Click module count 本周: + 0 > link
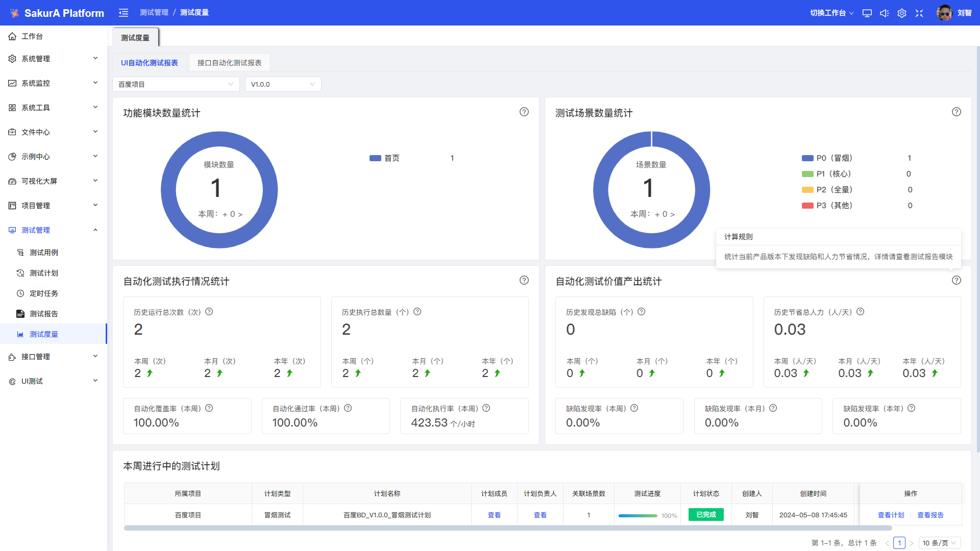Image resolution: width=980 pixels, height=551 pixels. pyautogui.click(x=220, y=214)
